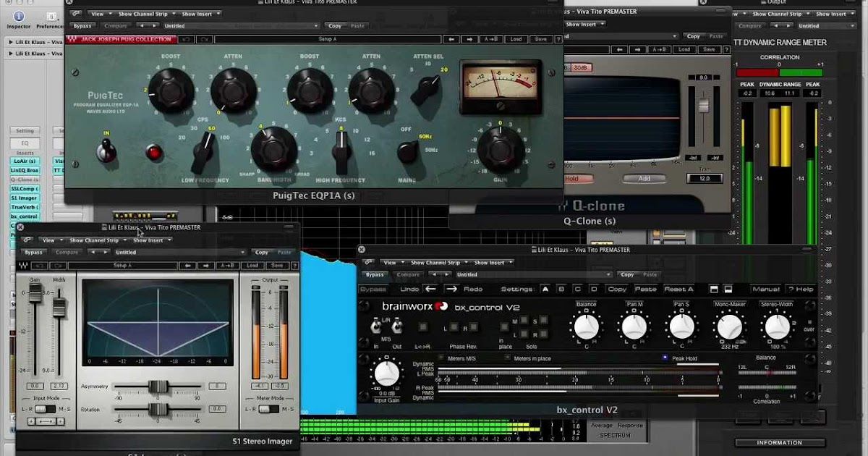Click the bx_control Undo left arrow

click(431, 289)
